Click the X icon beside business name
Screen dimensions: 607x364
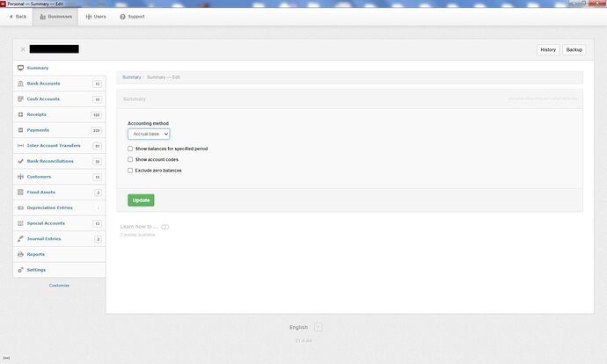coord(23,49)
